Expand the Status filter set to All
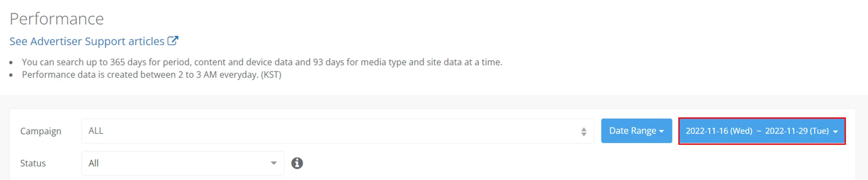 pyautogui.click(x=183, y=163)
